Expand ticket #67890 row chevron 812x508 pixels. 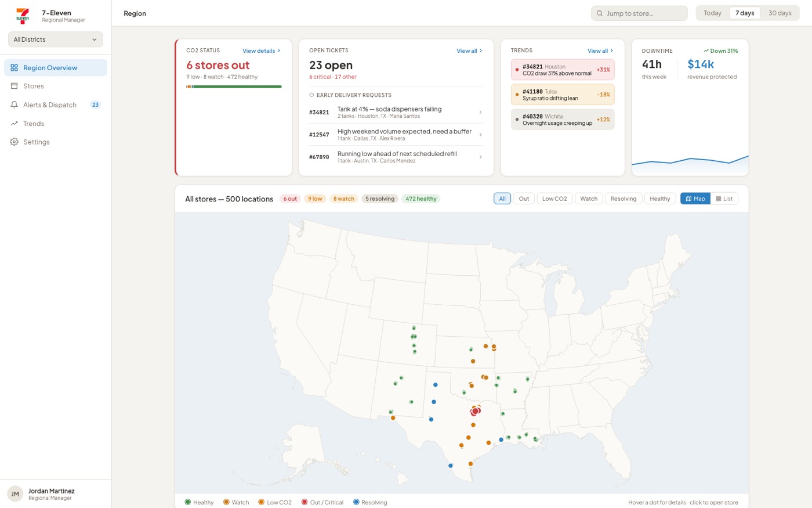coord(480,157)
